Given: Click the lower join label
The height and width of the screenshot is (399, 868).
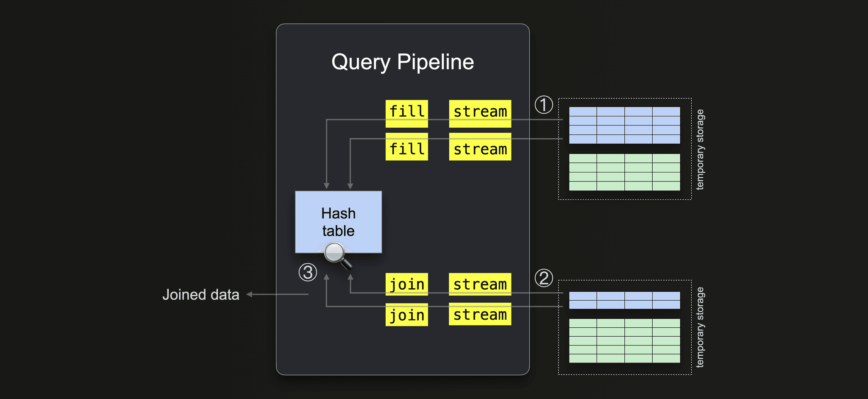Looking at the screenshot, I should pyautogui.click(x=406, y=315).
